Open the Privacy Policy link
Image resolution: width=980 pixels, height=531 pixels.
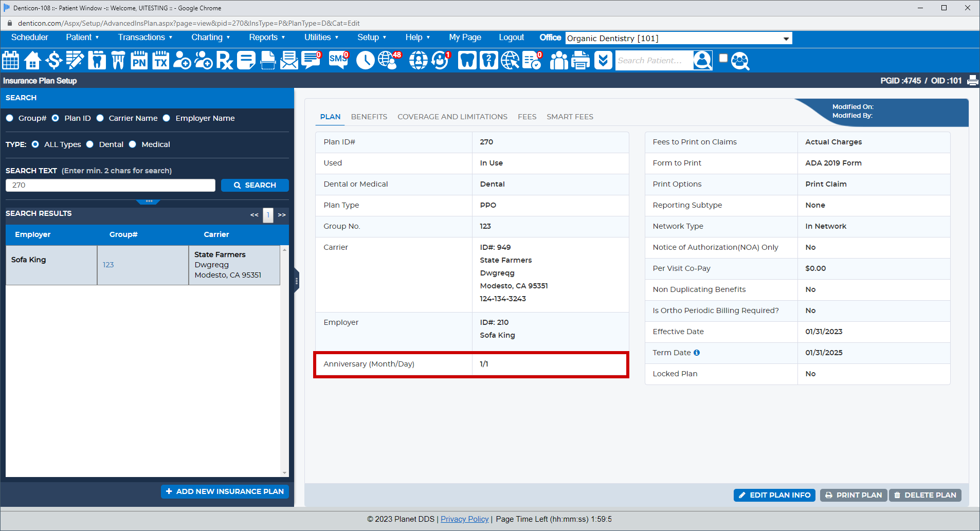pyautogui.click(x=464, y=519)
